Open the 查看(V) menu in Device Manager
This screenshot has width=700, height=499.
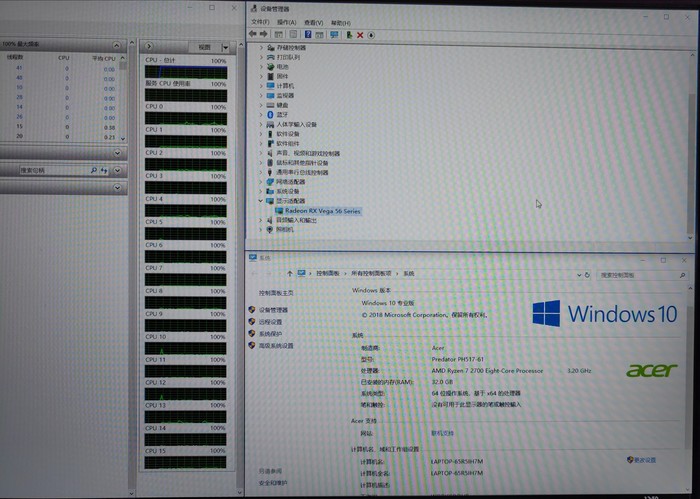[313, 22]
